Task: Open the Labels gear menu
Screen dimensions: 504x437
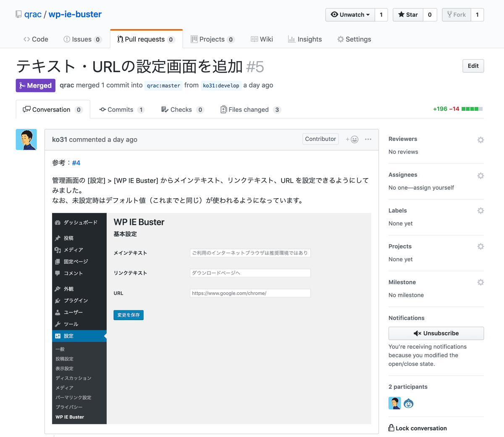Action: [x=480, y=211]
